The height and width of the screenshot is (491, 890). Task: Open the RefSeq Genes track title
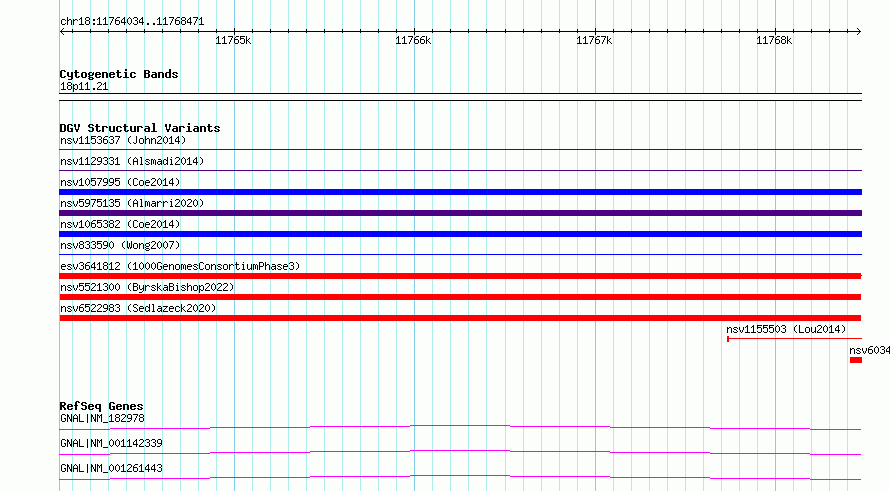(101, 406)
